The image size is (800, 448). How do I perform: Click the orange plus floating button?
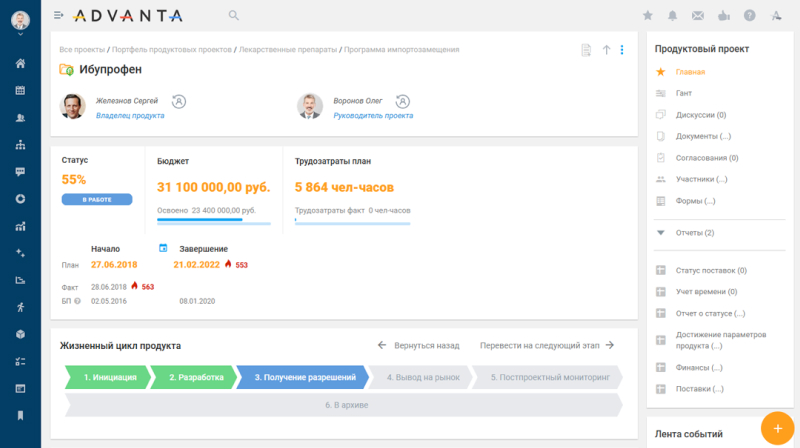pyautogui.click(x=776, y=427)
